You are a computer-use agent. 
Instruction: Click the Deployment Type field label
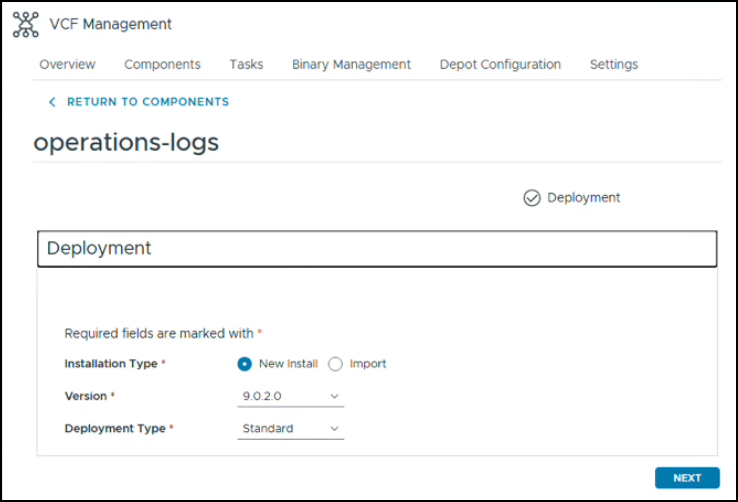tap(115, 429)
